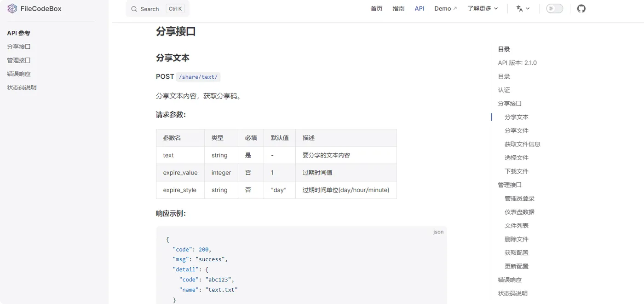Expand the language selector chevron
The height and width of the screenshot is (304, 644).
(528, 9)
